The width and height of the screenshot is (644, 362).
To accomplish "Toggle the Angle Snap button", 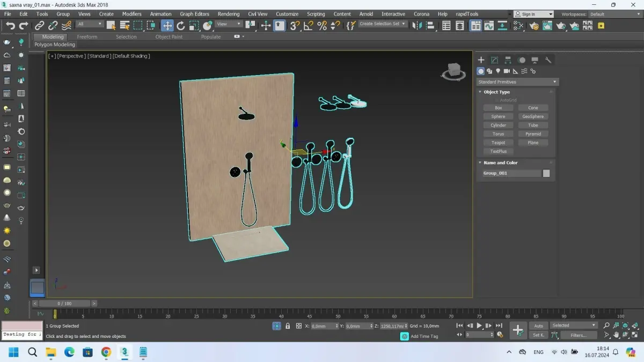I will pyautogui.click(x=308, y=25).
